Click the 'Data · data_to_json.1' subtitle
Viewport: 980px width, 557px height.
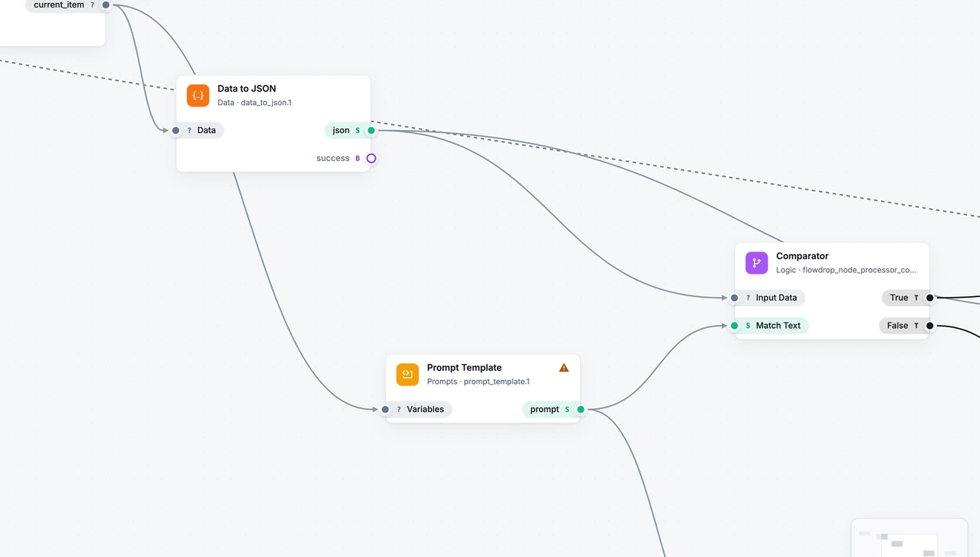[255, 103]
